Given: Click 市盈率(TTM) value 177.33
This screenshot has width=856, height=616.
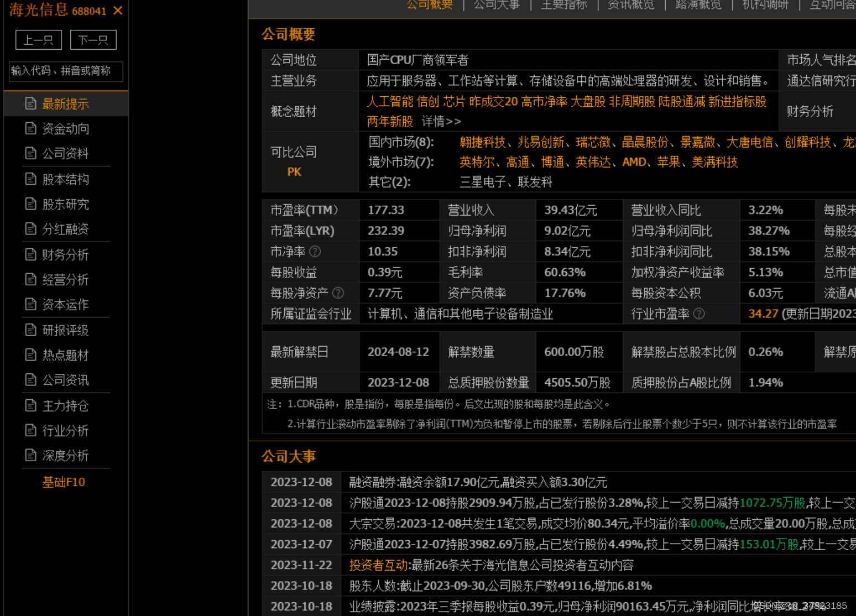Looking at the screenshot, I should pyautogui.click(x=386, y=210).
